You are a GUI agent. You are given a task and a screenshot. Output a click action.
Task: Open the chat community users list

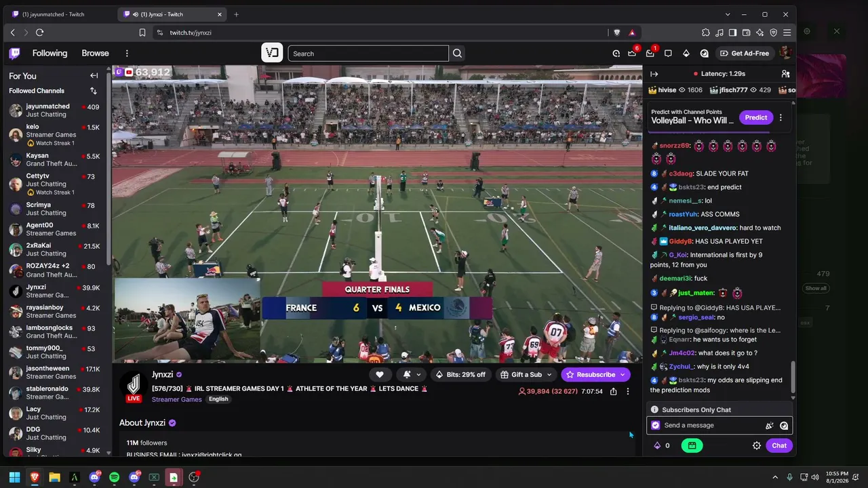coord(785,74)
